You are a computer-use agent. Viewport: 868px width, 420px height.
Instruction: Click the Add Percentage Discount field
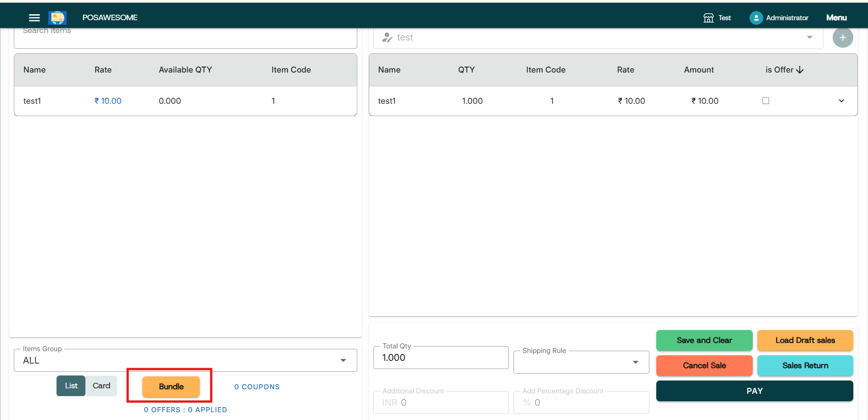[581, 403]
